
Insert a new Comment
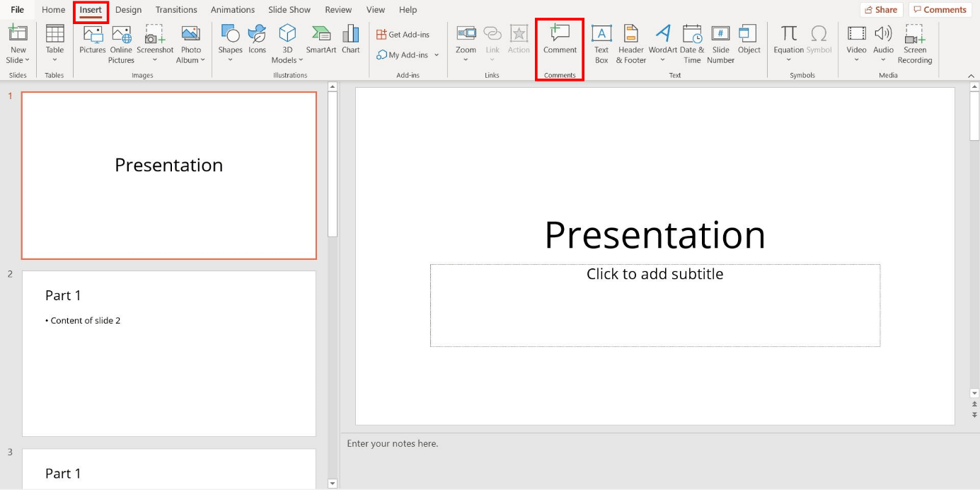(560, 40)
